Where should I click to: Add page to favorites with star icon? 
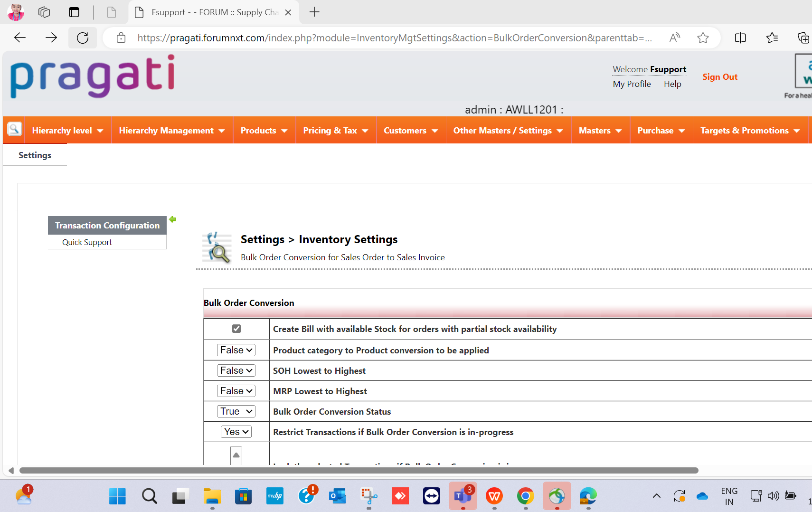(x=703, y=38)
